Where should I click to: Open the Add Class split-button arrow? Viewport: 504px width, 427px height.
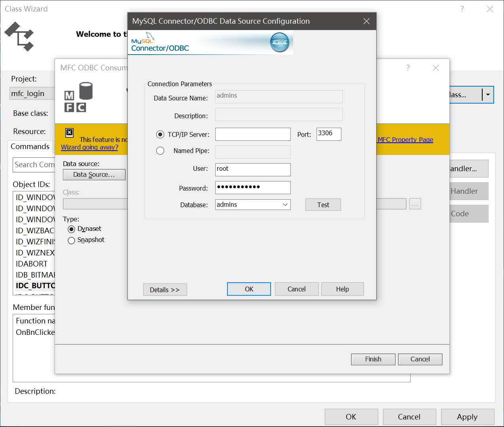pyautogui.click(x=488, y=94)
